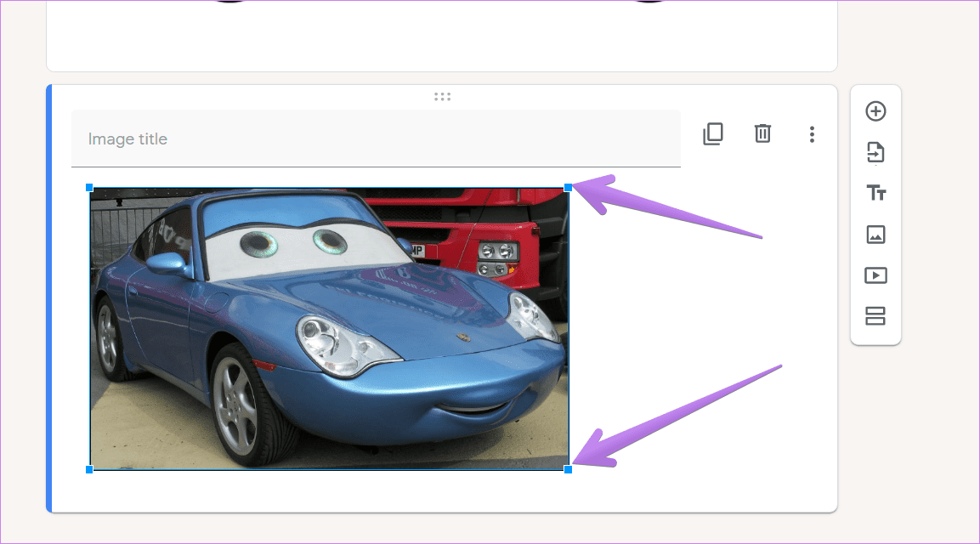Click the Add image icon
The height and width of the screenshot is (544, 980).
pos(875,235)
